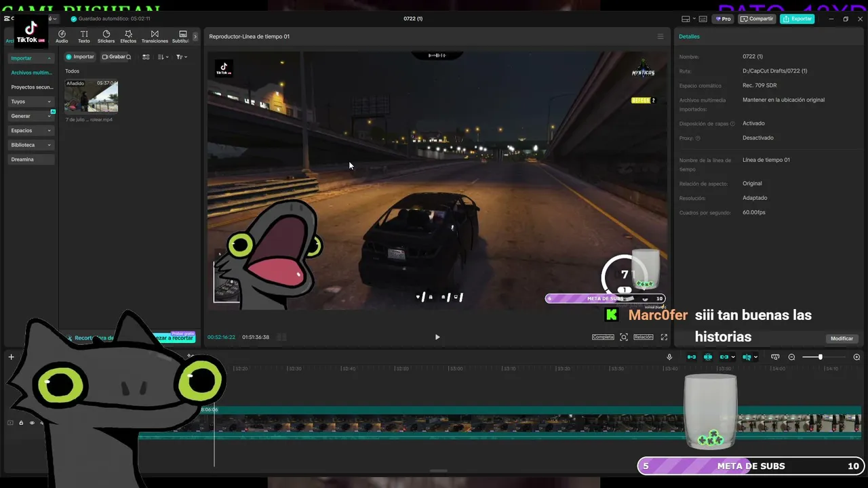
Task: Click the Compartir button
Action: click(757, 19)
